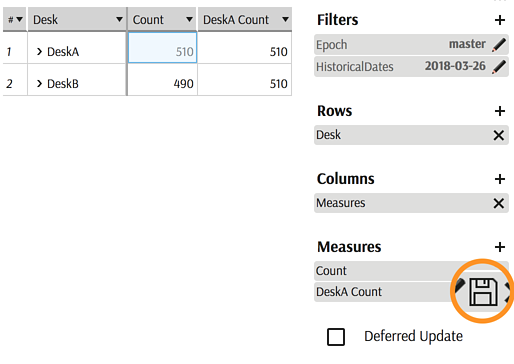Add a new column field with plus
Viewport: 514px width, 364px height.
point(499,179)
